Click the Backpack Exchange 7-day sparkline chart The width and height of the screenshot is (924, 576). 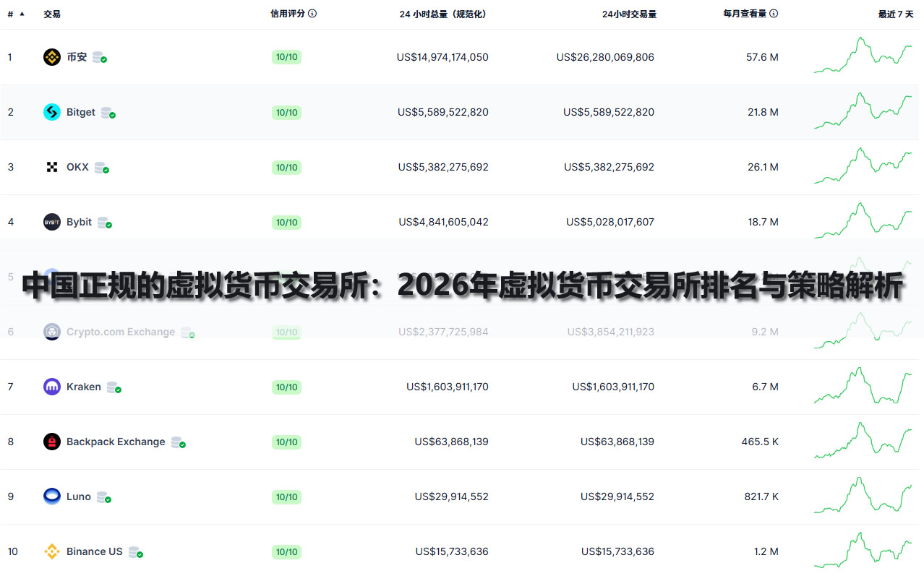click(x=863, y=440)
